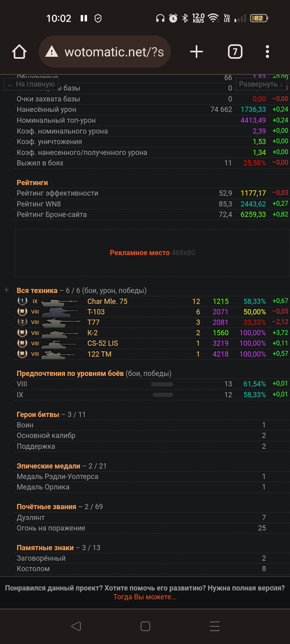Click the tier VIII battles bar
Image resolution: width=290 pixels, height=644 pixels.
tap(162, 384)
